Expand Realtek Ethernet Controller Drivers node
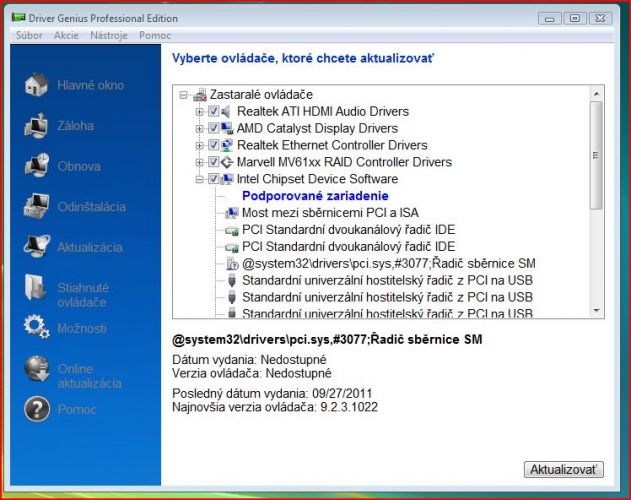The width and height of the screenshot is (631, 500). point(199,146)
